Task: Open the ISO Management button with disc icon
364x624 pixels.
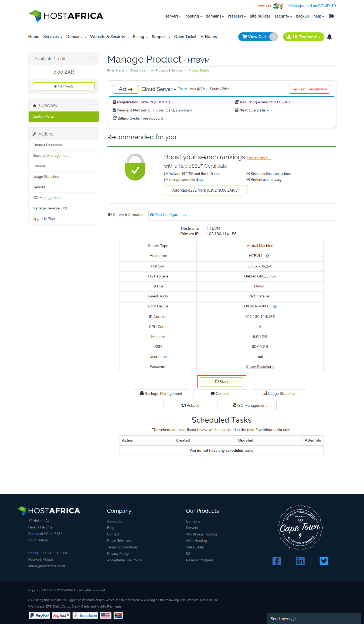Action: (x=250, y=406)
